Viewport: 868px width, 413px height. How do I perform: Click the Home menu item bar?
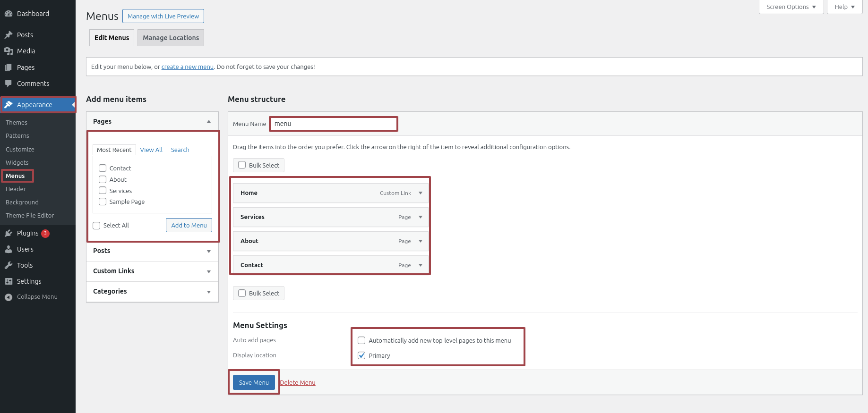coord(331,193)
